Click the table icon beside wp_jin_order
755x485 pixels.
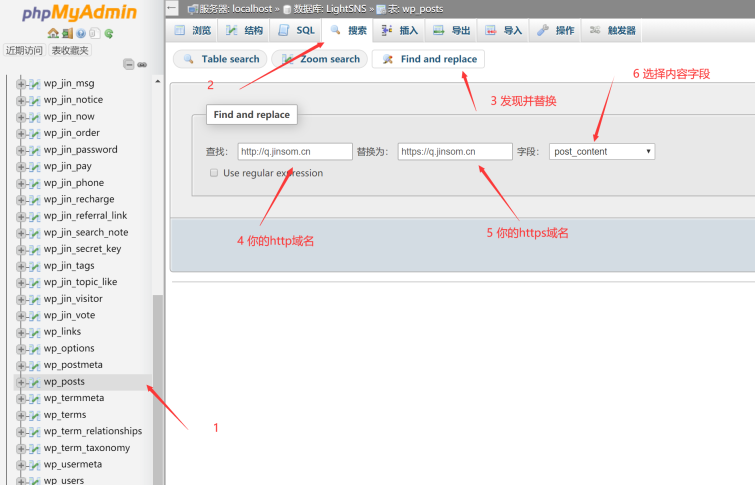33,133
